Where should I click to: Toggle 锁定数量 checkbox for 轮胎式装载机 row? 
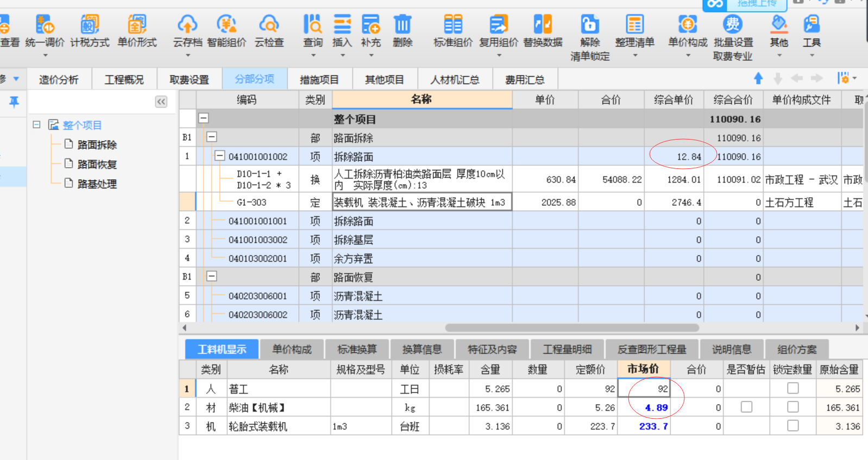click(793, 425)
